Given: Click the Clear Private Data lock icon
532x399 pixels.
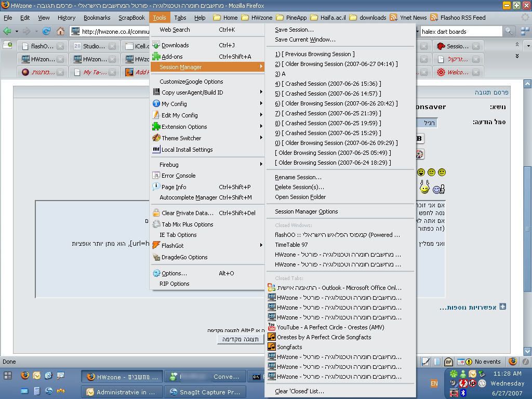Looking at the screenshot, I should click(x=156, y=212).
